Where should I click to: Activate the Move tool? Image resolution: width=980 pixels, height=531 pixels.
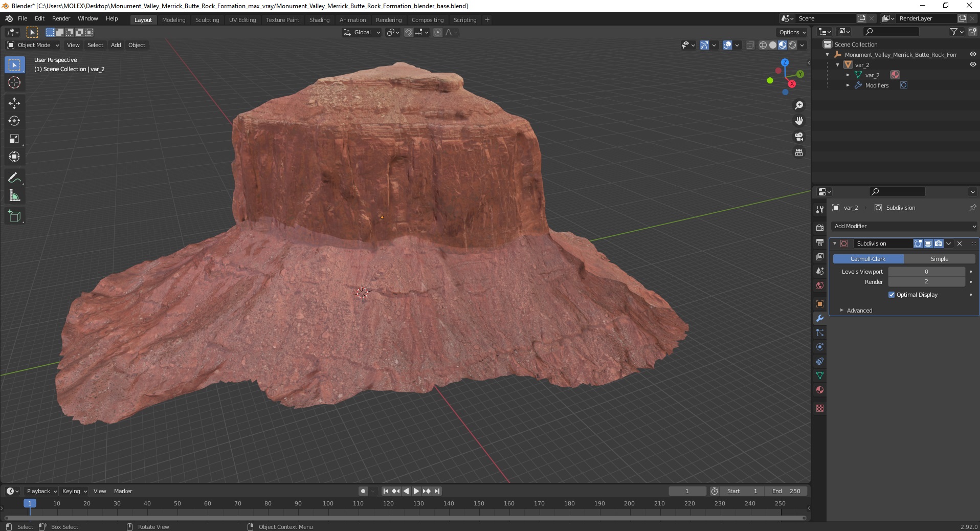14,103
